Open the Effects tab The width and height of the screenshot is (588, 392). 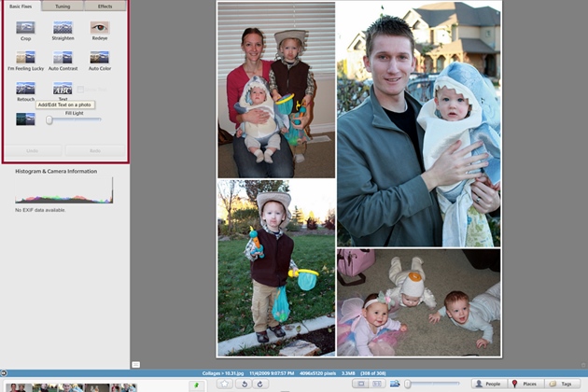coord(105,7)
